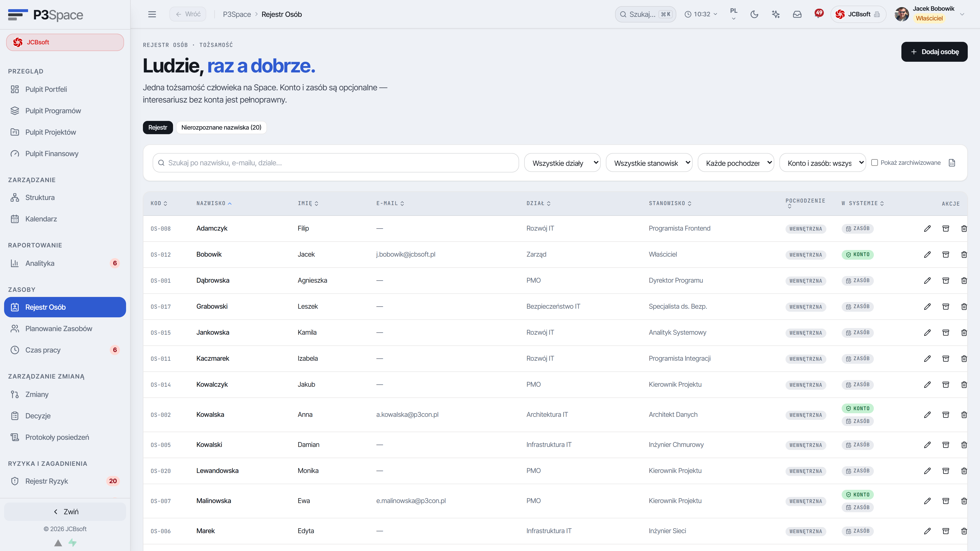
Task: Open the Każde pochodzenie dropdown
Action: coord(735,163)
